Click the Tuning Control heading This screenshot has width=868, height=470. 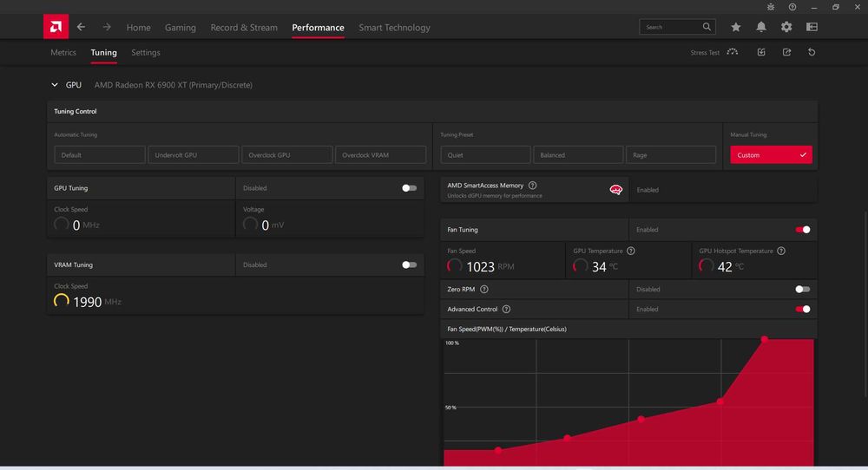[x=76, y=111]
